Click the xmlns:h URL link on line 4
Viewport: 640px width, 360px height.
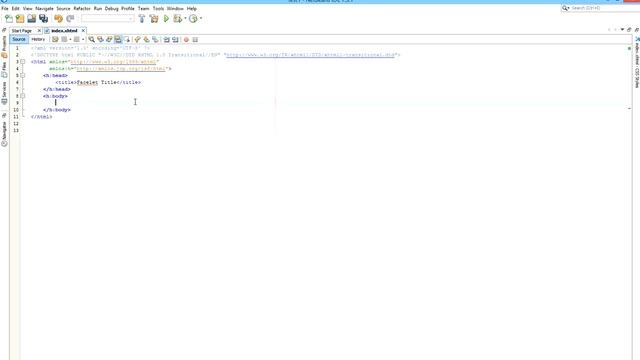point(121,69)
